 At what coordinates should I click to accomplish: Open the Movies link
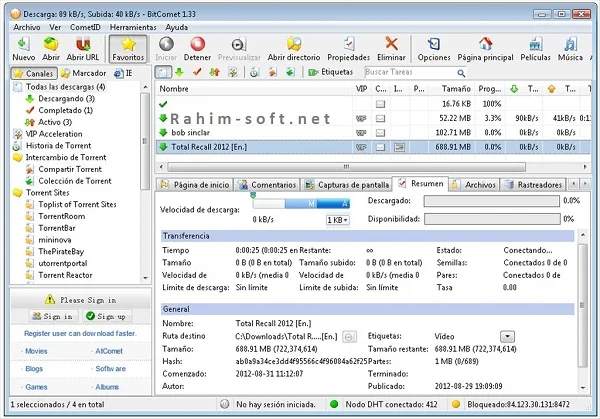click(x=36, y=351)
